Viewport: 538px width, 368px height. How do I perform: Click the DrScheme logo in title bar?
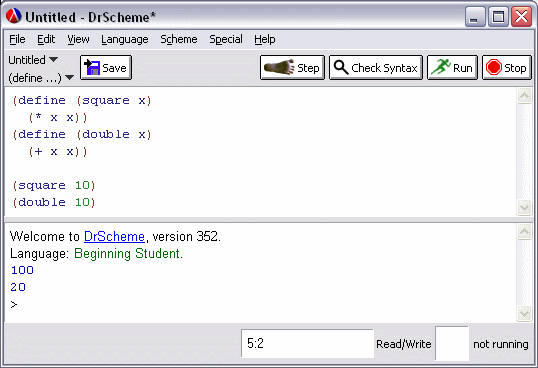click(13, 16)
